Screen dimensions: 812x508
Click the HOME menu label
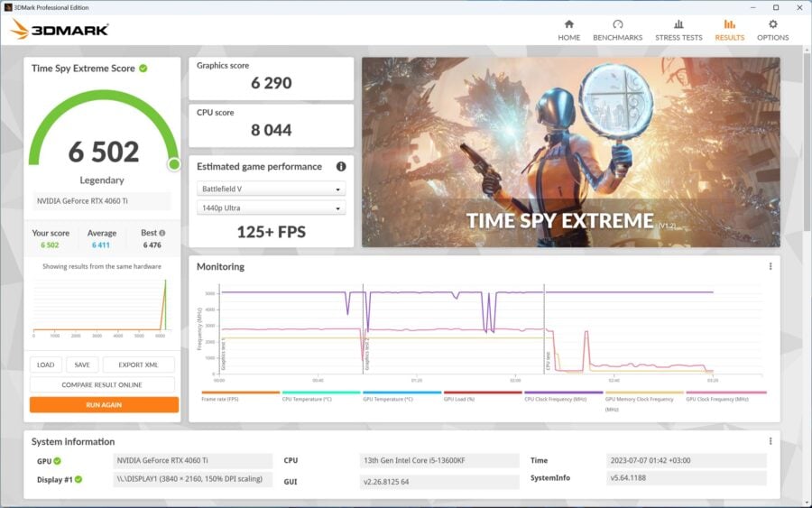click(568, 38)
